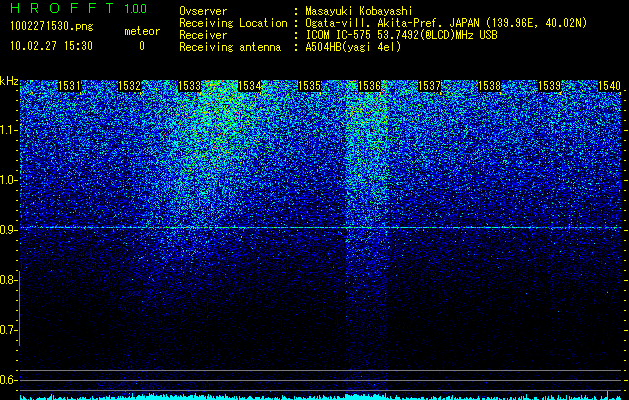Click the observer name Masayuki Kobayashi
Image resolution: width=629 pixels, height=400 pixels.
click(359, 11)
